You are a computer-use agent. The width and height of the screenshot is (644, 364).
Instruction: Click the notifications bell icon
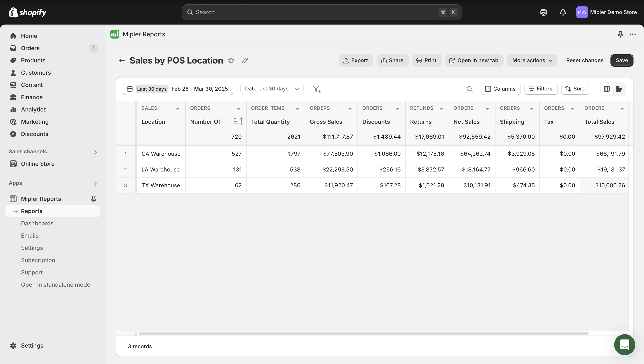click(563, 12)
